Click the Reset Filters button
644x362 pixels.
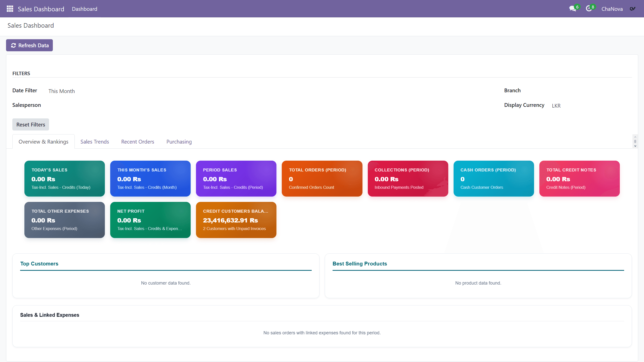tap(31, 124)
